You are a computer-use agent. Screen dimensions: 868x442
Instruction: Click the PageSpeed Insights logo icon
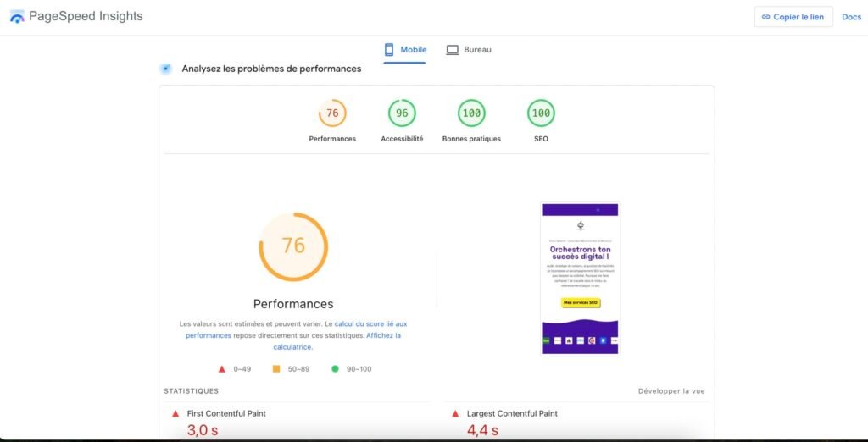click(17, 17)
